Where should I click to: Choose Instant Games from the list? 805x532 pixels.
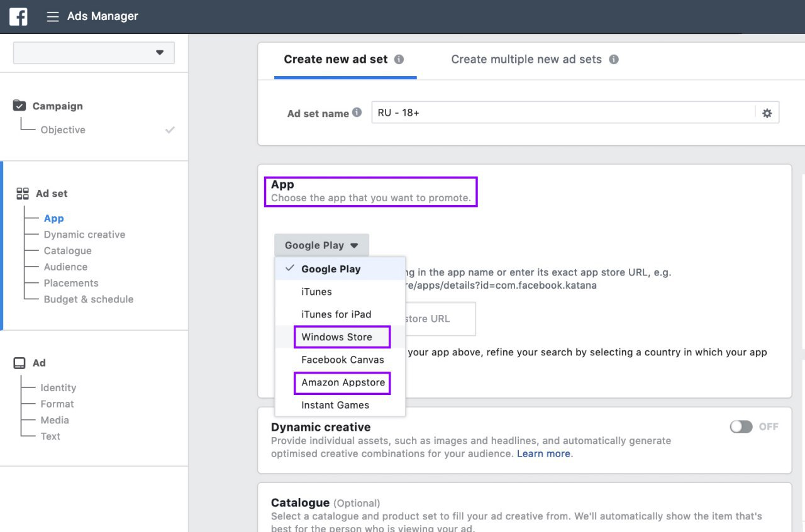click(x=340, y=404)
